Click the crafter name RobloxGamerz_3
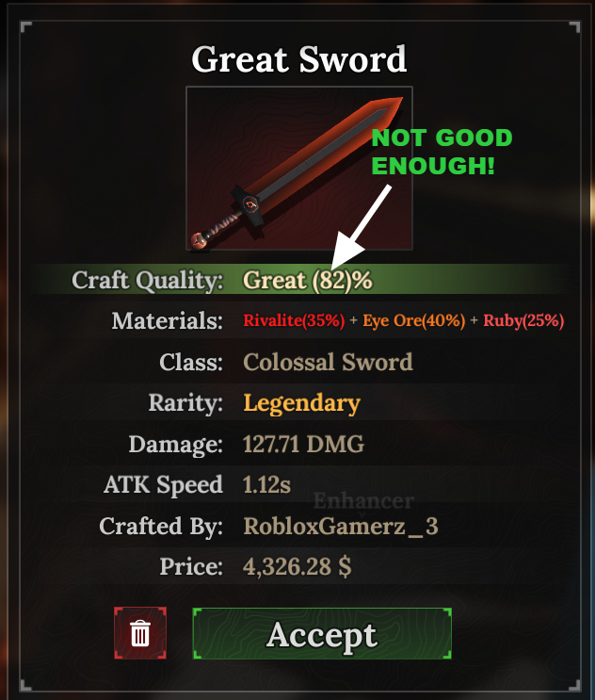595x700 pixels. pyautogui.click(x=341, y=526)
